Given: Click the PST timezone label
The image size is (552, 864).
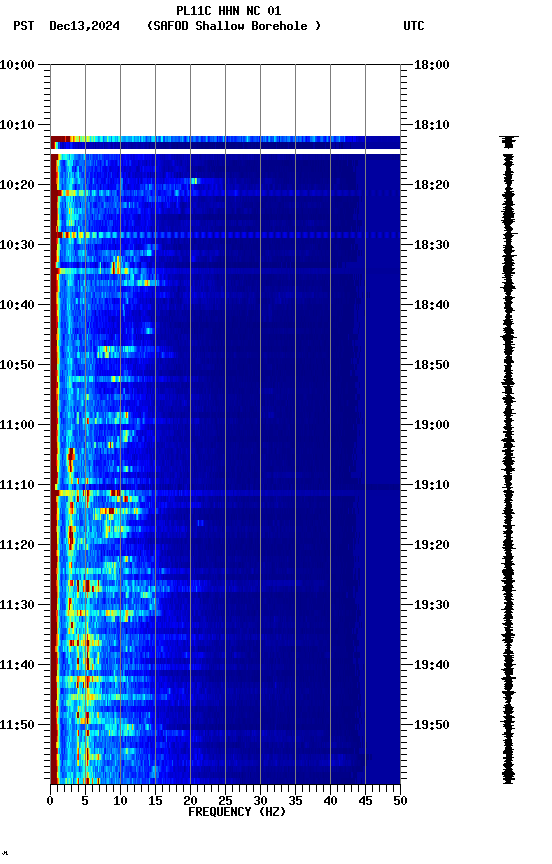Looking at the screenshot, I should (24, 26).
